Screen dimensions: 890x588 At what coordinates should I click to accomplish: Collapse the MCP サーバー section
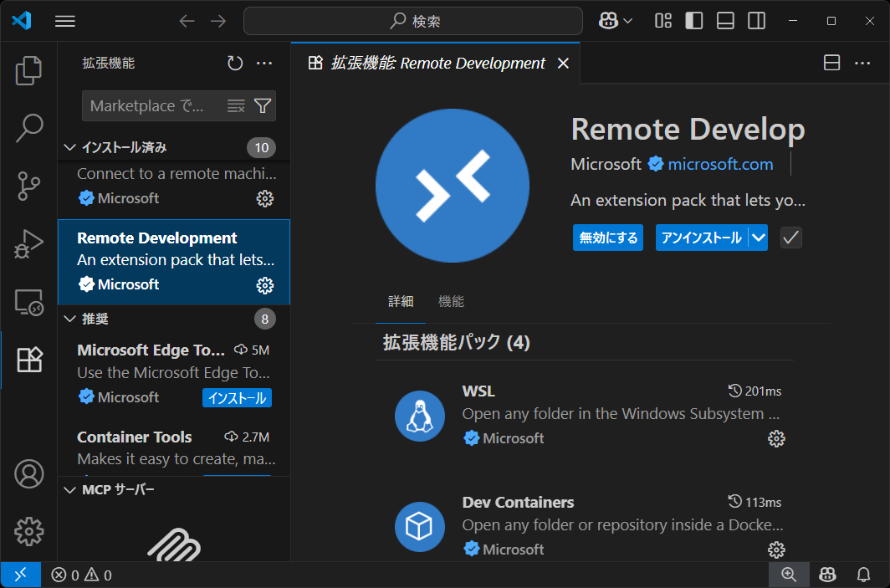pyautogui.click(x=69, y=490)
